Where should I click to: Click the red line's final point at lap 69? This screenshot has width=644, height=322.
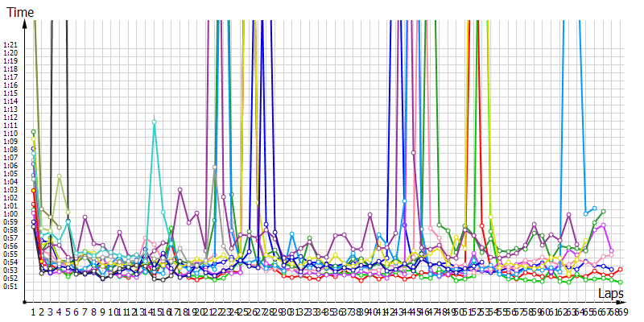621,269
